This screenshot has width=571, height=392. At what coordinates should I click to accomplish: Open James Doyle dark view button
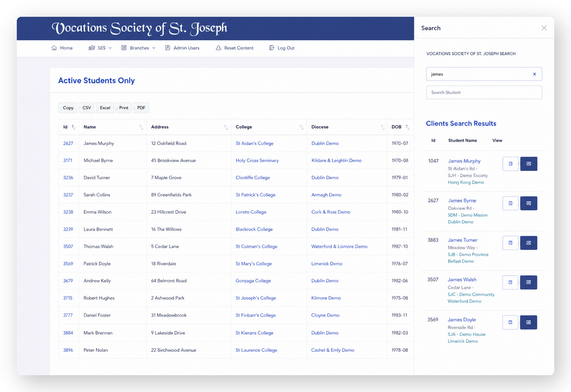point(529,322)
